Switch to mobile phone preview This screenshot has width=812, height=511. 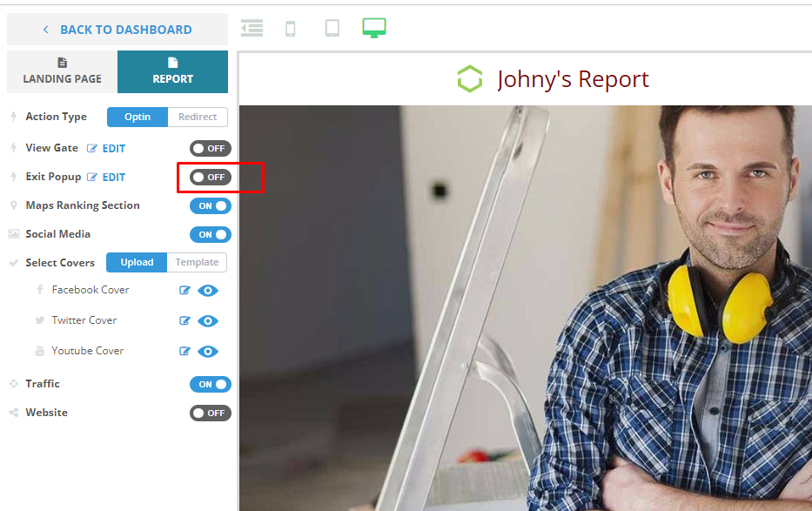coord(291,29)
